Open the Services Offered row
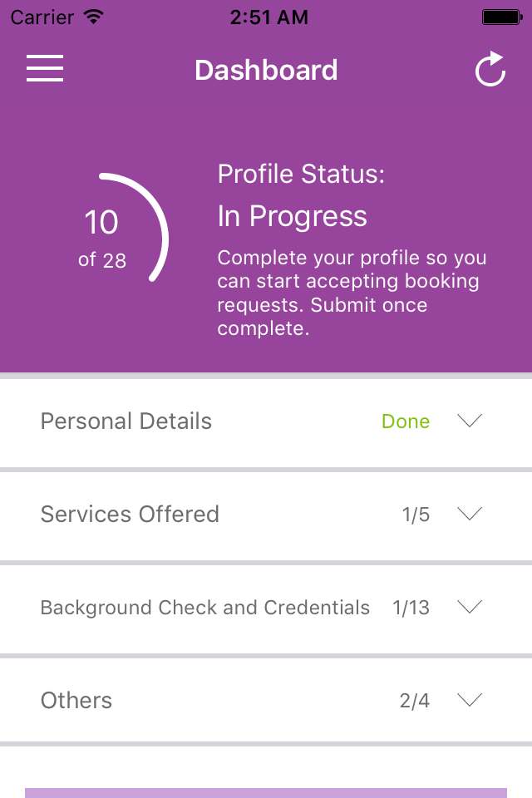 (x=266, y=514)
